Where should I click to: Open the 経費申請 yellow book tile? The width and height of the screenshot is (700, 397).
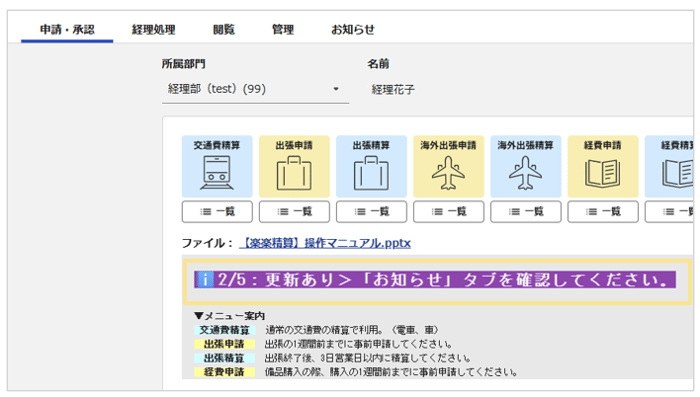pos(603,166)
